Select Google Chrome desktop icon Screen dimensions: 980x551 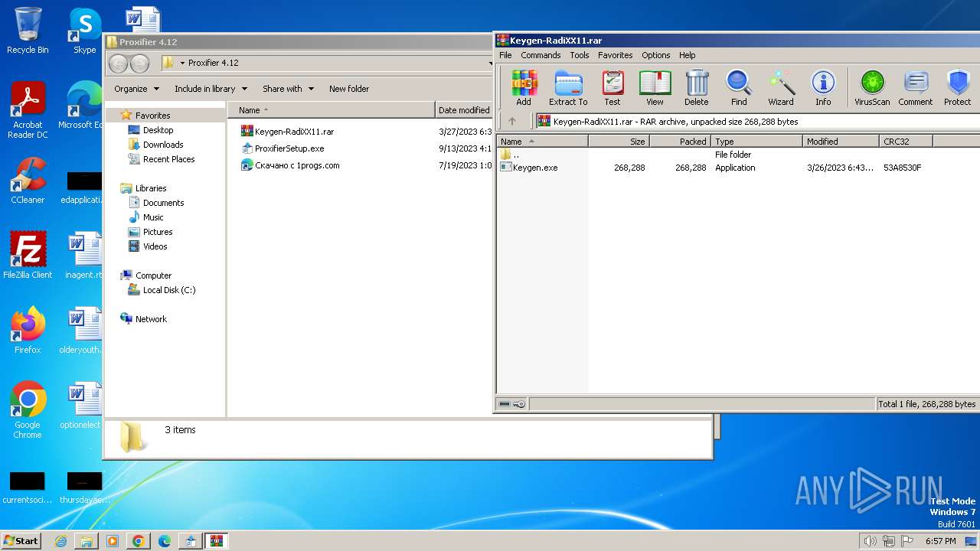click(x=28, y=410)
